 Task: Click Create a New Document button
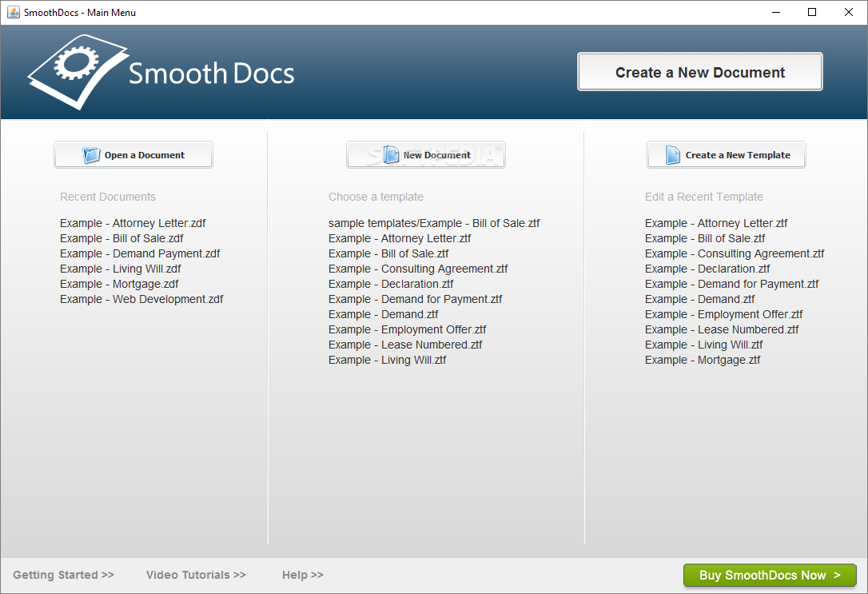click(699, 72)
